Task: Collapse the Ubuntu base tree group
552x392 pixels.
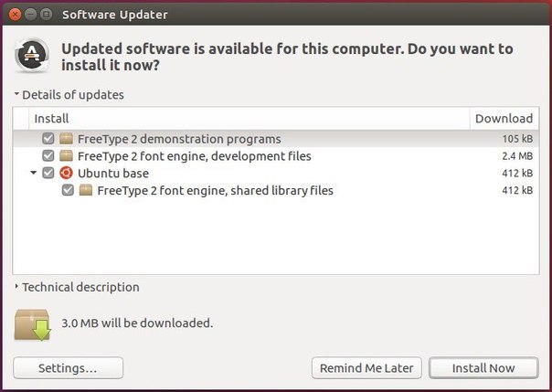Action: [34, 173]
